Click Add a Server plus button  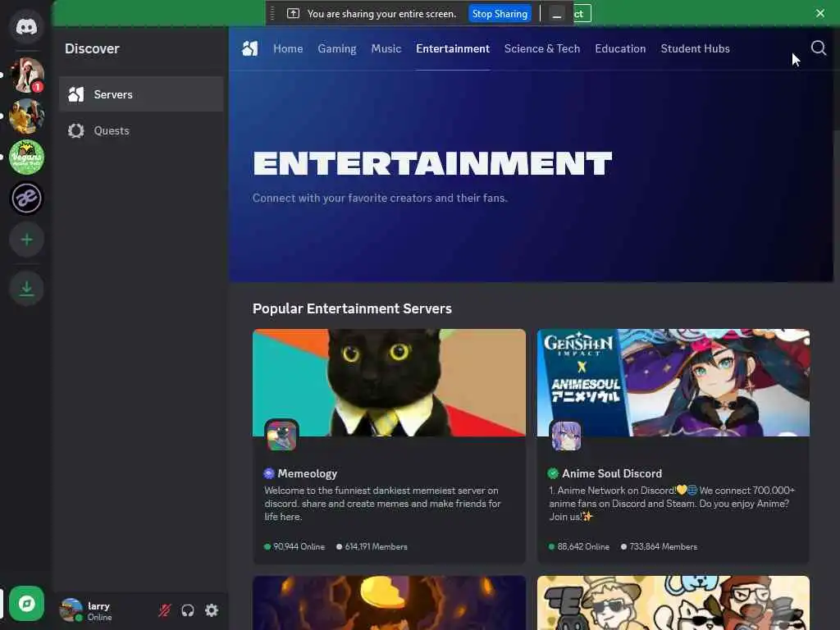(x=27, y=240)
